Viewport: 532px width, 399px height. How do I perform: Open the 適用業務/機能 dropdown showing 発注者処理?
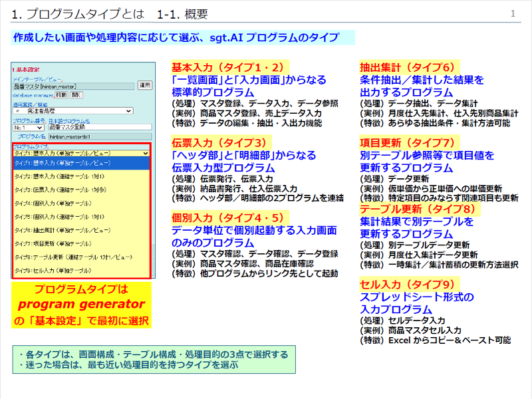coord(73,110)
